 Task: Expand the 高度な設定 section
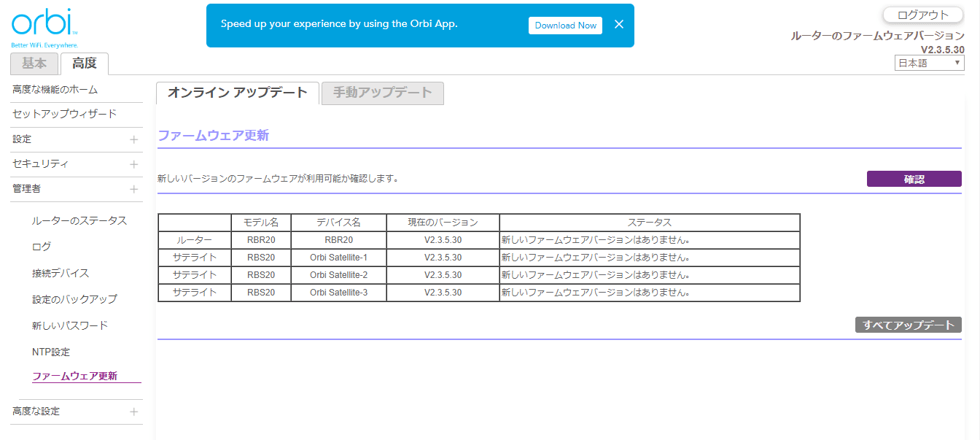[x=133, y=412]
